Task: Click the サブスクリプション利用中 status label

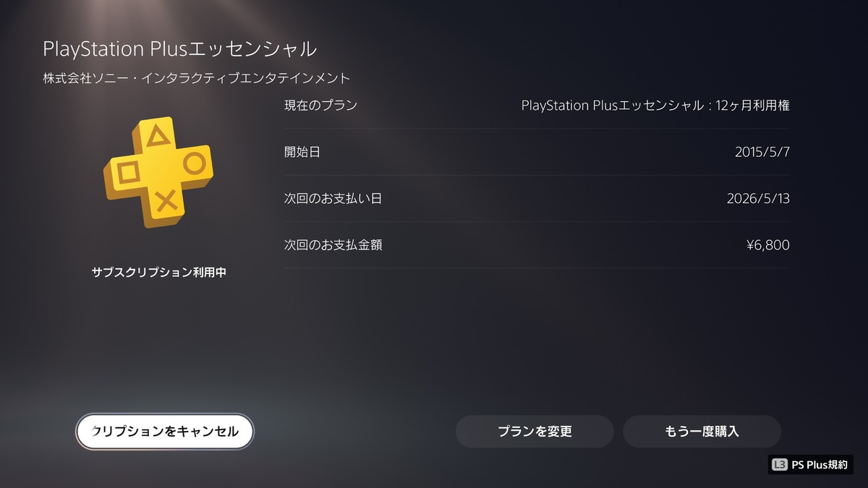Action: pos(159,273)
